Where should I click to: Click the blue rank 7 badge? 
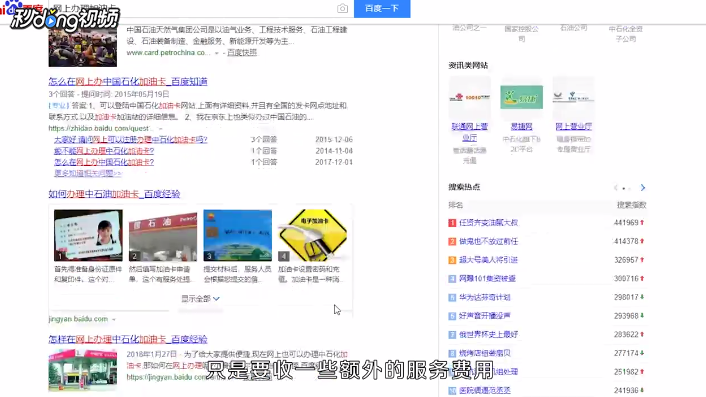[x=453, y=335]
